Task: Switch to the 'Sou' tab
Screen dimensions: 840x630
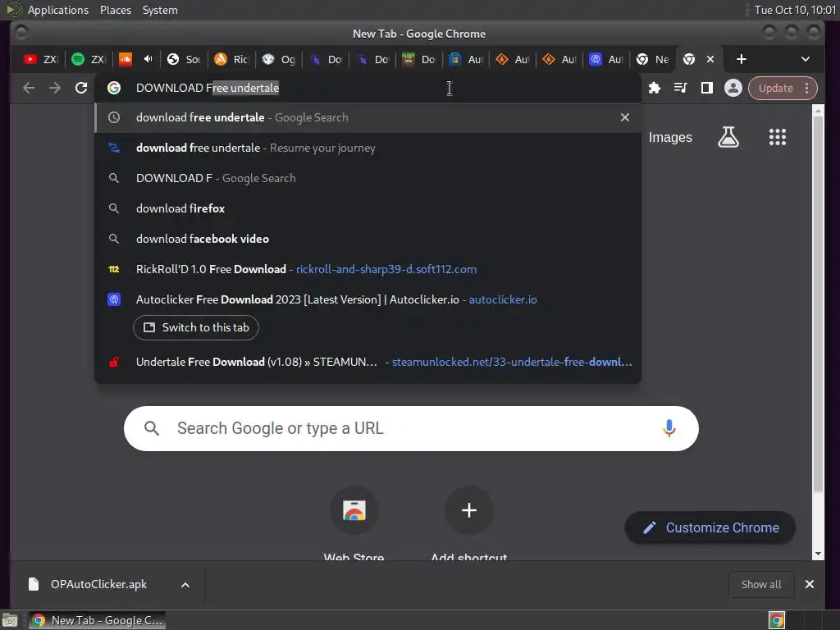Action: click(184, 59)
